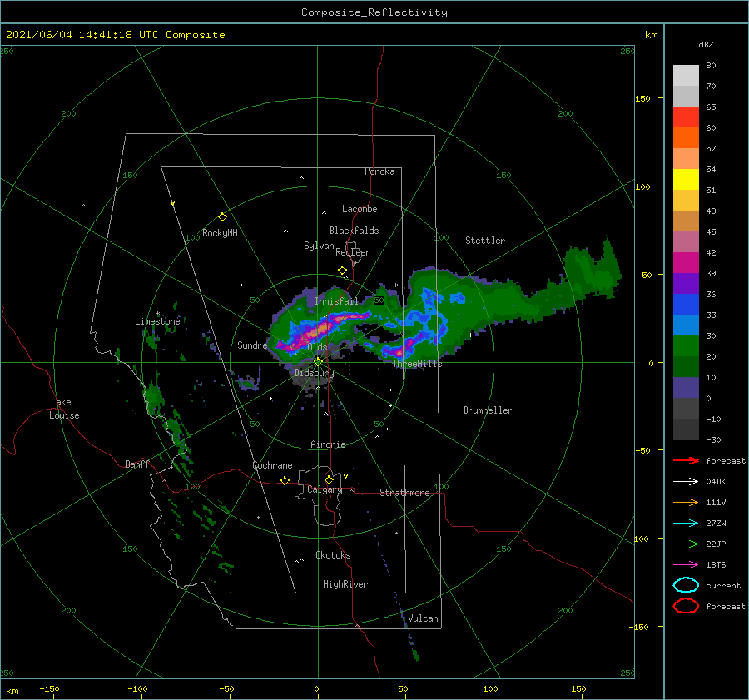749x700 pixels.
Task: Click the cyan 27ZW arrow icon
Action: [686, 524]
